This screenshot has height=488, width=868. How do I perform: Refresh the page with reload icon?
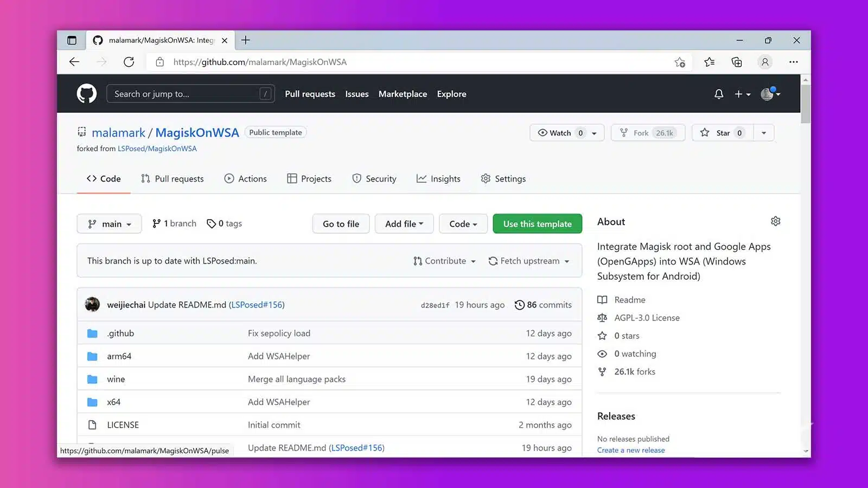click(129, 62)
